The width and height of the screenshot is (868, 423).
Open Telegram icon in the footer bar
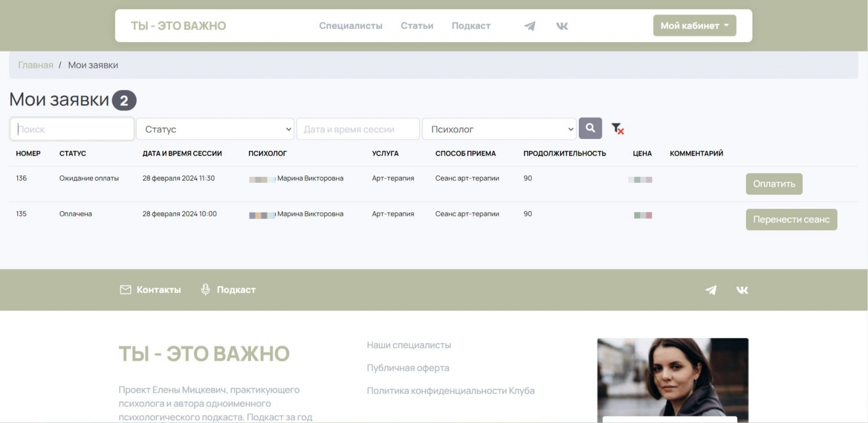click(x=711, y=290)
